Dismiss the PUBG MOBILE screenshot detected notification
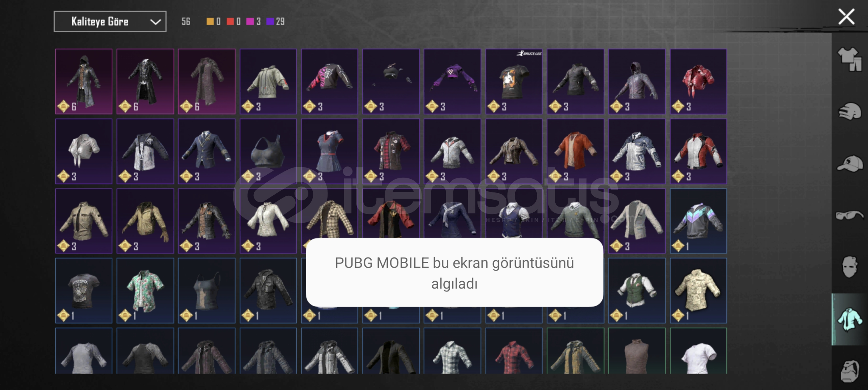The height and width of the screenshot is (390, 868). [454, 273]
